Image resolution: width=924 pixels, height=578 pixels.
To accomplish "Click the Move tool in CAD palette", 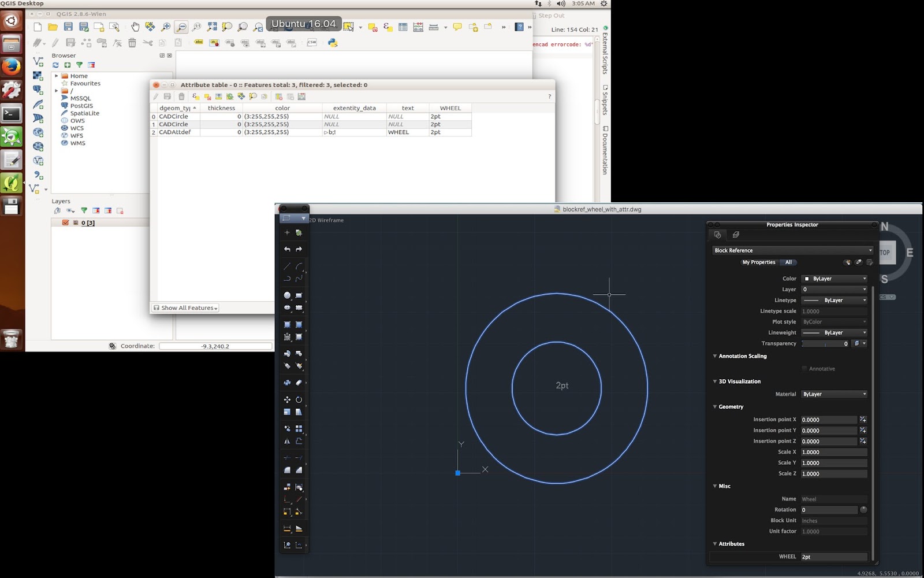I will coord(287,399).
